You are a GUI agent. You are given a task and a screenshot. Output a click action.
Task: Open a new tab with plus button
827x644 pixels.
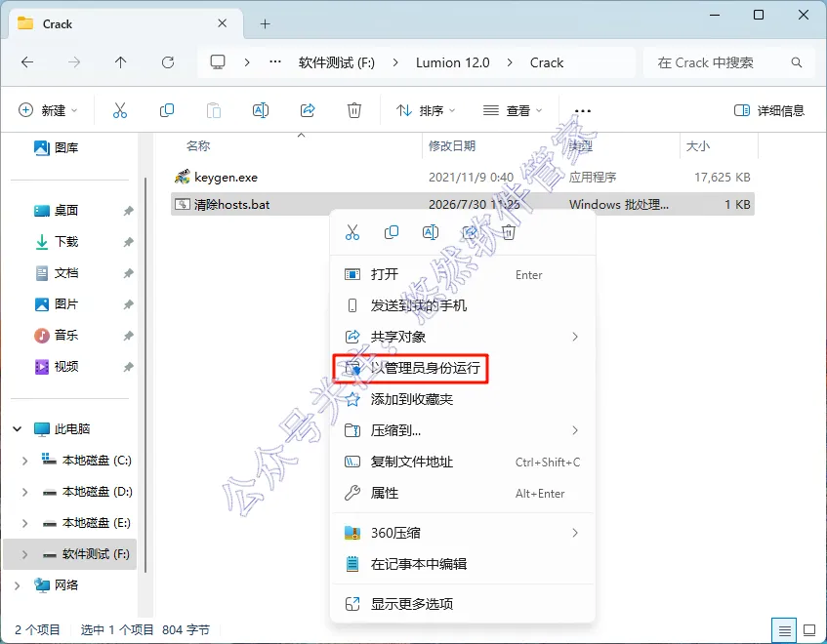click(x=266, y=24)
